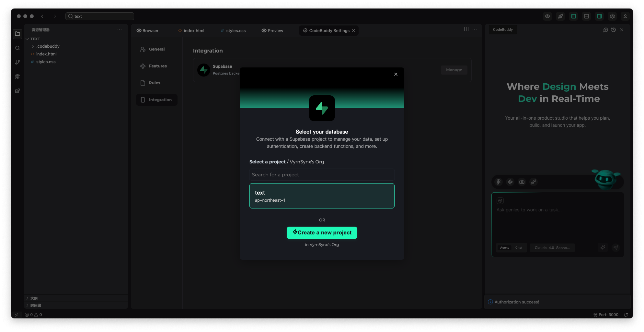This screenshot has width=644, height=332.
Task: Click the sparkle enhance prompt icon
Action: tap(603, 248)
